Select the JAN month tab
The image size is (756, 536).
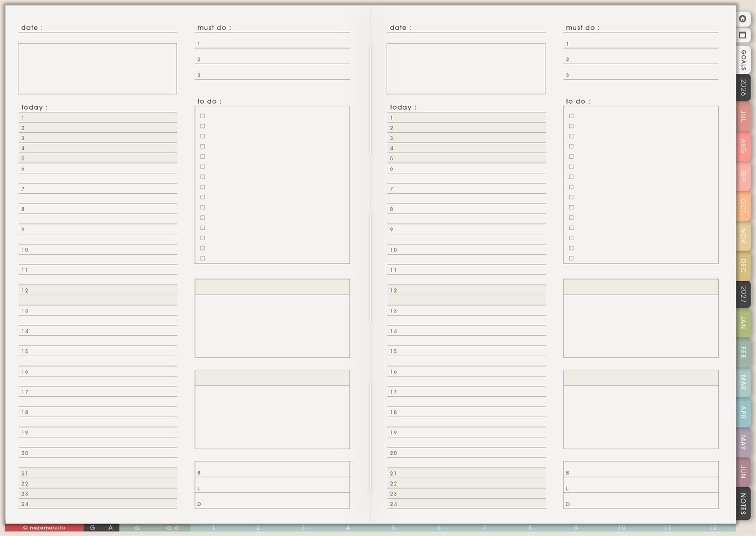pyautogui.click(x=744, y=323)
